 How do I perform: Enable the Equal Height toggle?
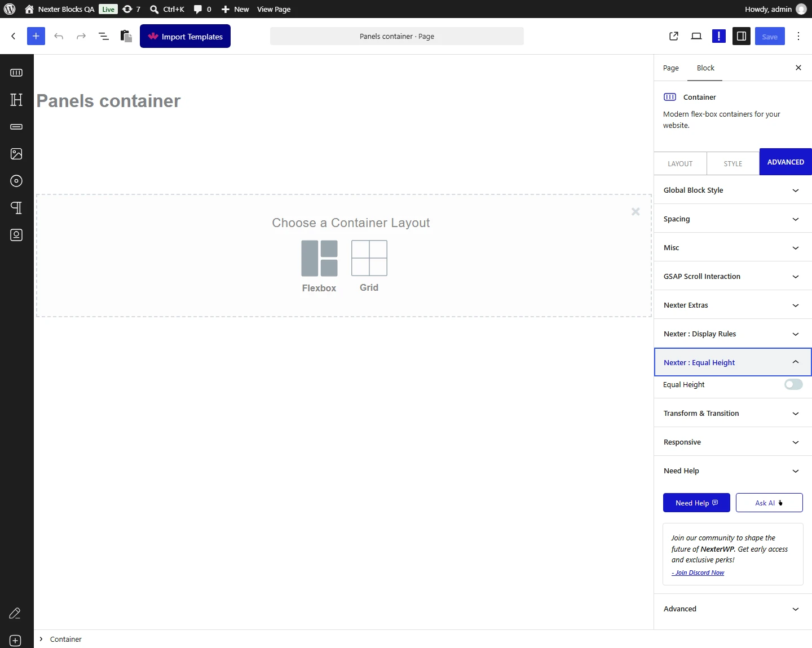point(793,384)
